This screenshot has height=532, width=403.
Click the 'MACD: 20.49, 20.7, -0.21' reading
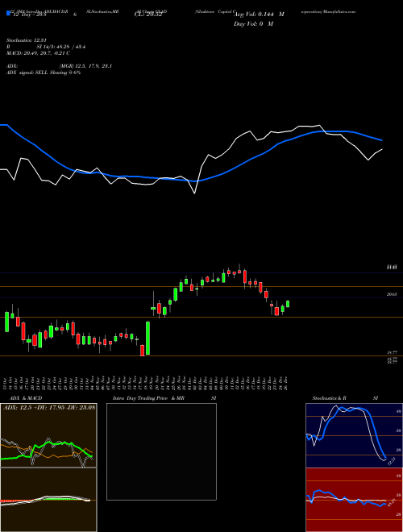(x=38, y=53)
